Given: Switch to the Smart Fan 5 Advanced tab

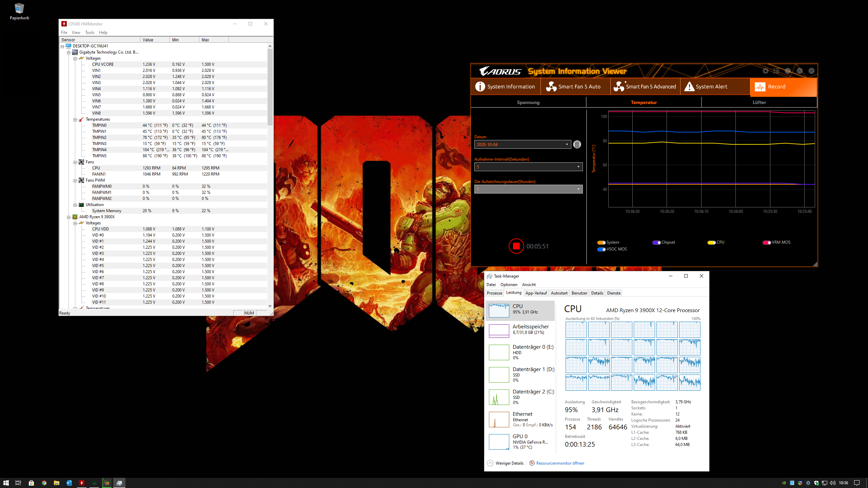Looking at the screenshot, I should pos(645,86).
